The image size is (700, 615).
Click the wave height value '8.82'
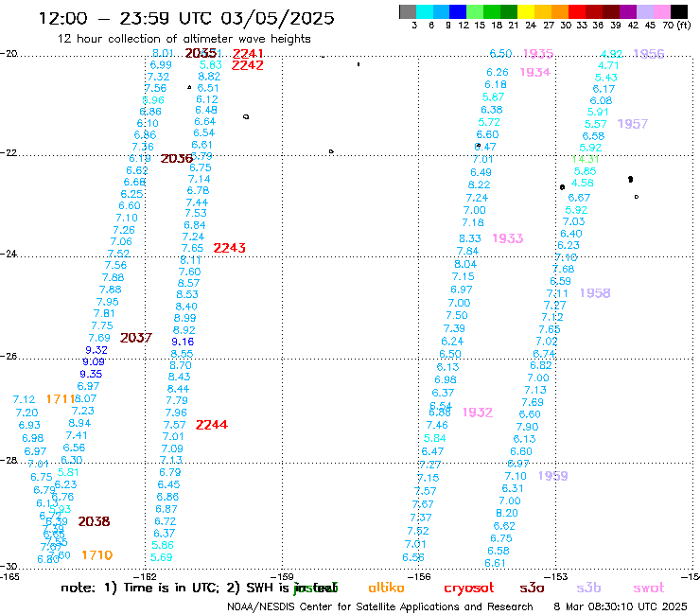point(209,77)
